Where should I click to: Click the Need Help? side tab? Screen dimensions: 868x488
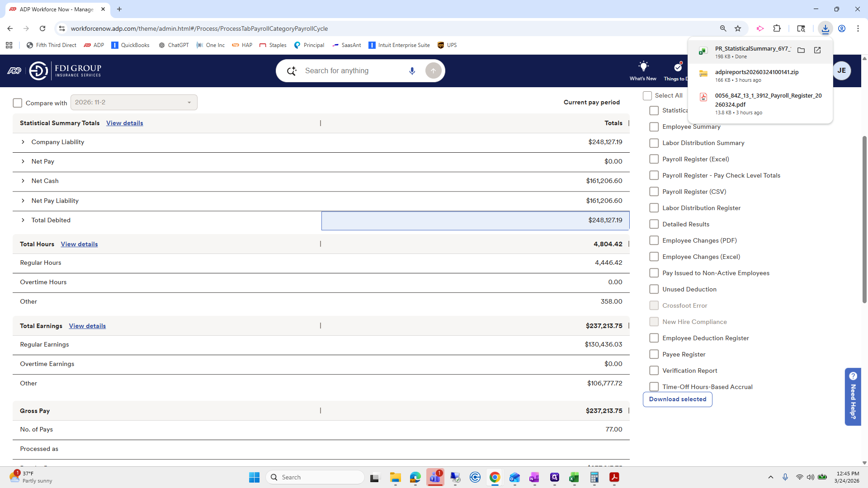click(853, 396)
